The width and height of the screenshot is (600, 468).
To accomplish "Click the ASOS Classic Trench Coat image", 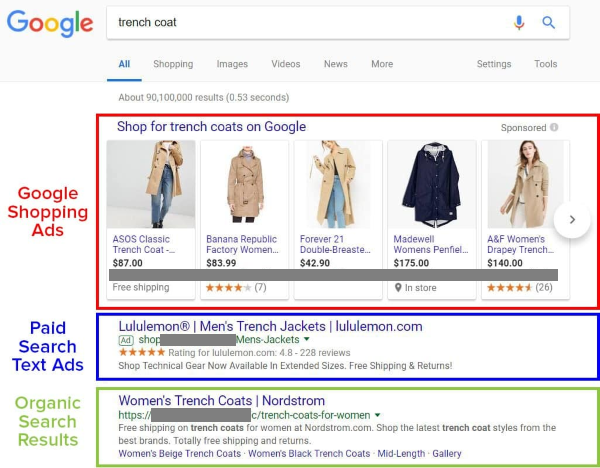I will coord(151,184).
